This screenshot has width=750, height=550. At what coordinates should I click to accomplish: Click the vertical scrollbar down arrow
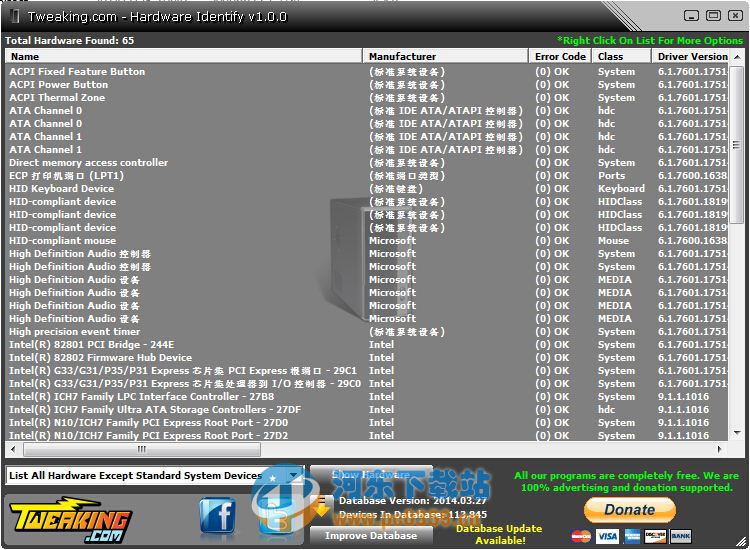click(737, 433)
